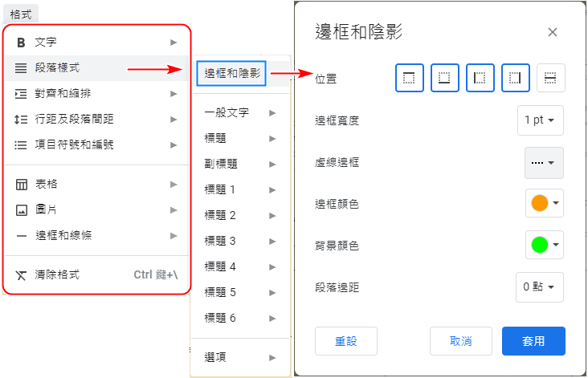Viewport: 588px width, 378px height.
Task: Toggle the top border position
Action: (409, 78)
